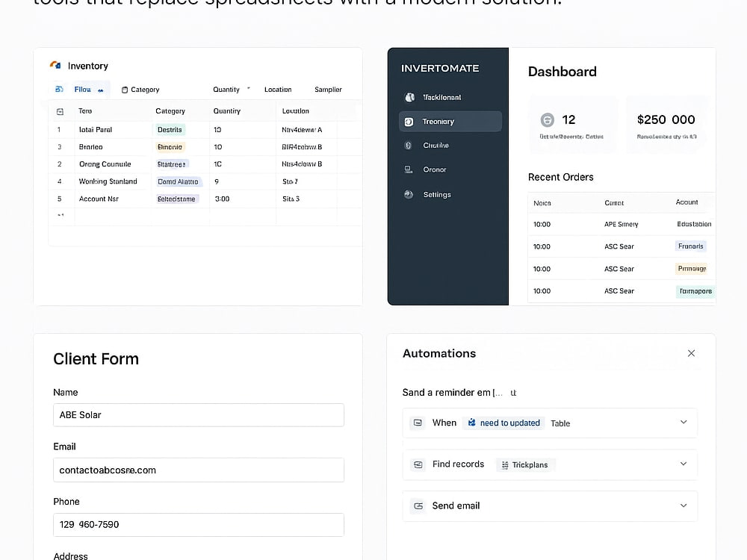Click the Toro column header
The height and width of the screenshot is (560, 747).
85,111
